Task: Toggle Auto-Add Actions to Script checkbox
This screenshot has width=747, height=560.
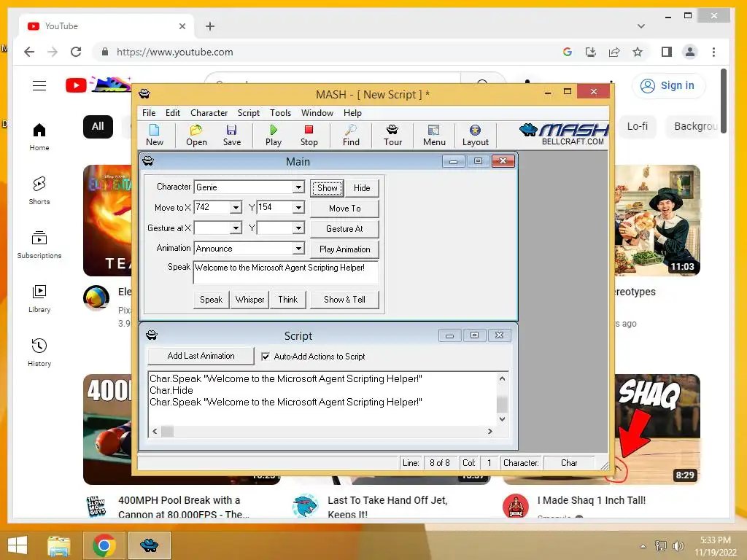Action: point(266,356)
